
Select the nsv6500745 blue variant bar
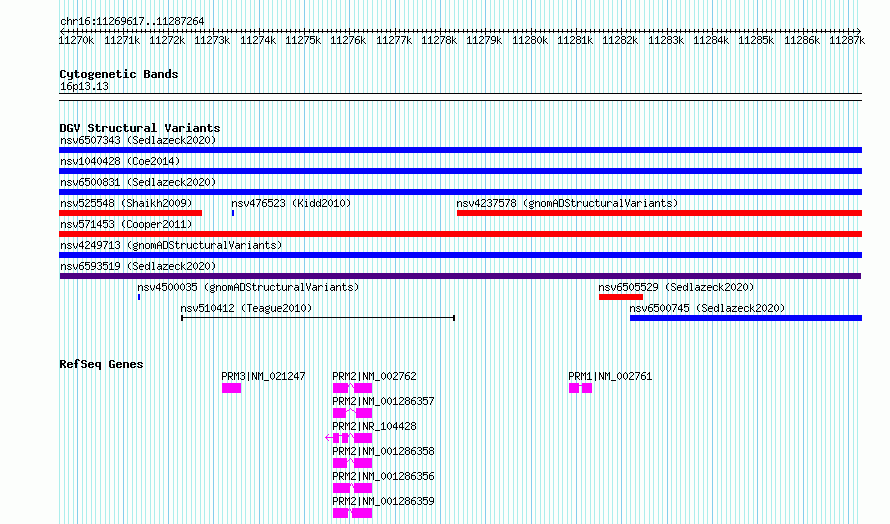[746, 318]
